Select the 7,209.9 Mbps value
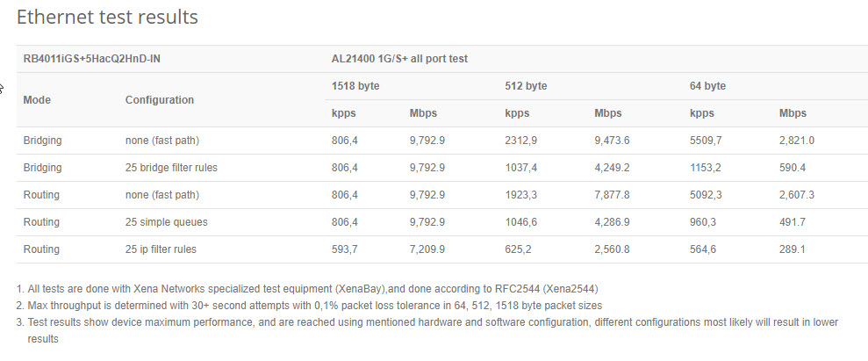 427,249
